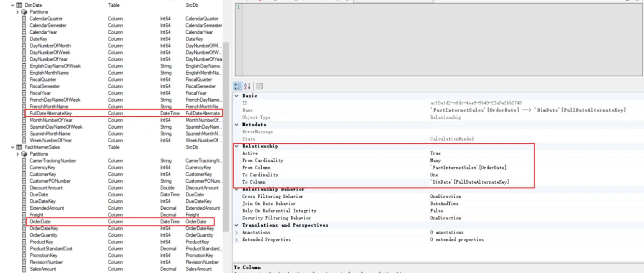Click the column icon beside ProductKey
The width and height of the screenshot is (644, 273).
[x=24, y=242]
